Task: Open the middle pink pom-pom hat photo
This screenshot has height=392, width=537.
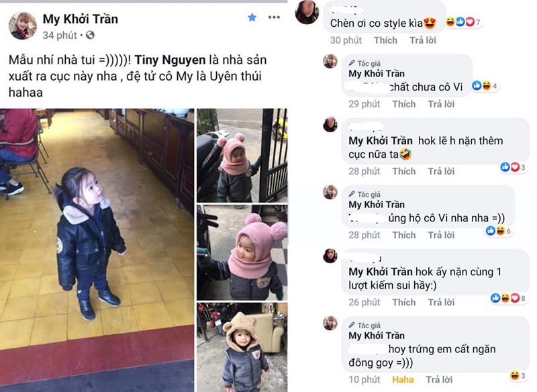Action: (x=242, y=252)
